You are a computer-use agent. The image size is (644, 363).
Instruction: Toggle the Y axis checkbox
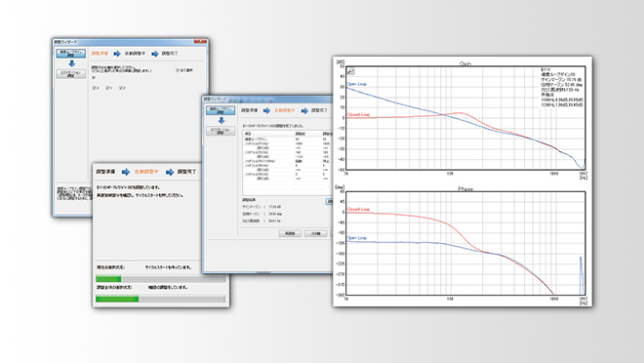coord(108,88)
